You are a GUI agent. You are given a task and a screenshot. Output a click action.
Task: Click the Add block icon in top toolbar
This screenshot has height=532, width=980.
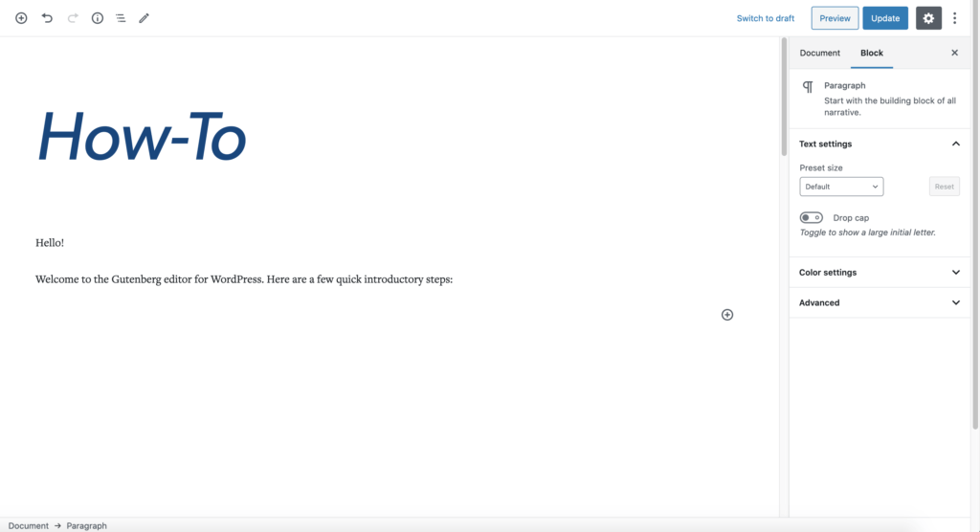[21, 18]
